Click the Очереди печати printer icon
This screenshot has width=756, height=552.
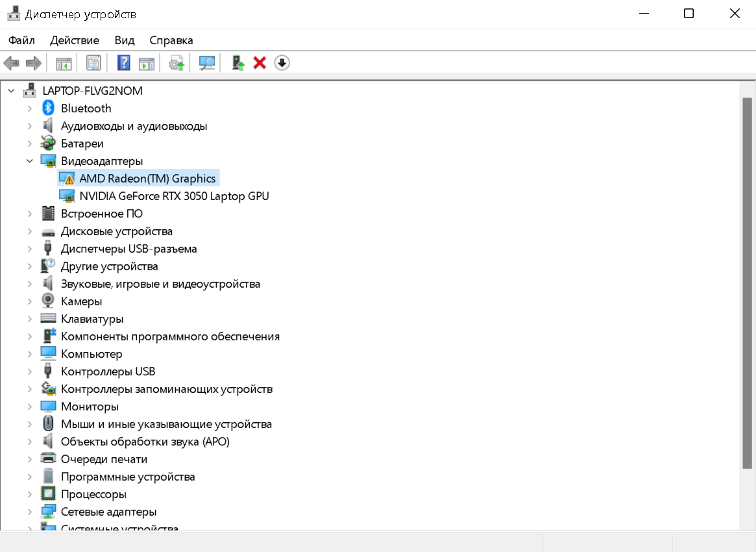(48, 458)
